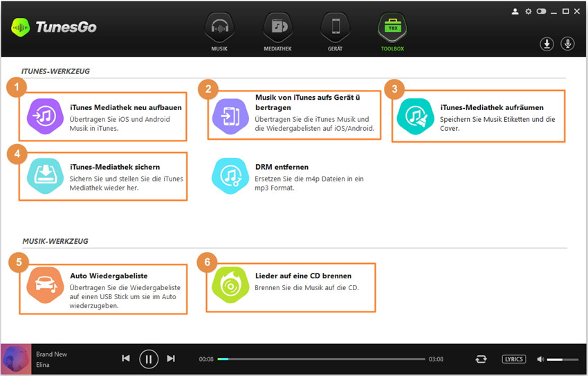
Task: Click the purple iTunes Mediathek neu aufbauen icon
Action: pos(45,116)
